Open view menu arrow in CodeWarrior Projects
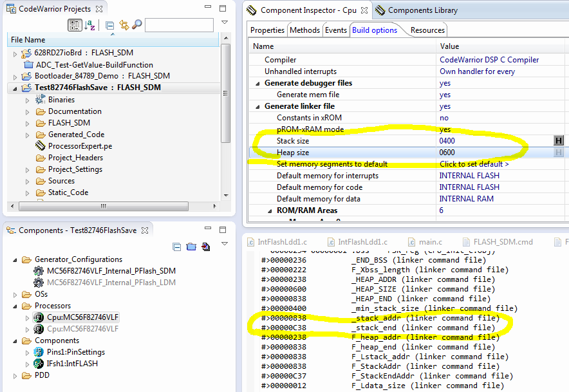The image size is (569, 392). pyautogui.click(x=225, y=22)
